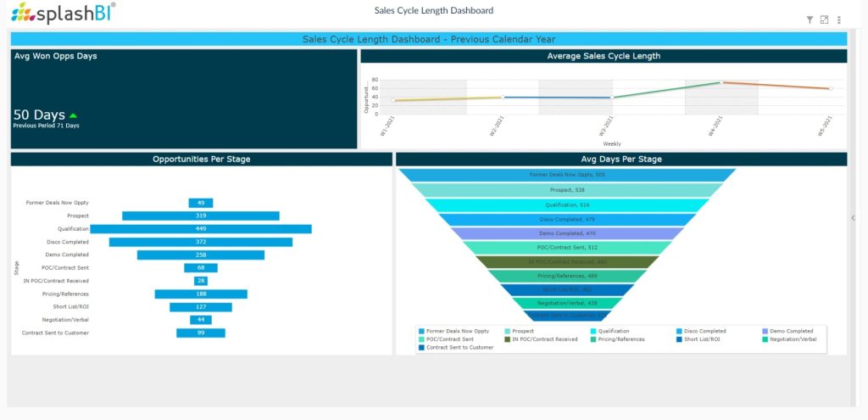Click the Previous Calendar Year banner title
This screenshot has height=420, width=868.
[x=429, y=39]
